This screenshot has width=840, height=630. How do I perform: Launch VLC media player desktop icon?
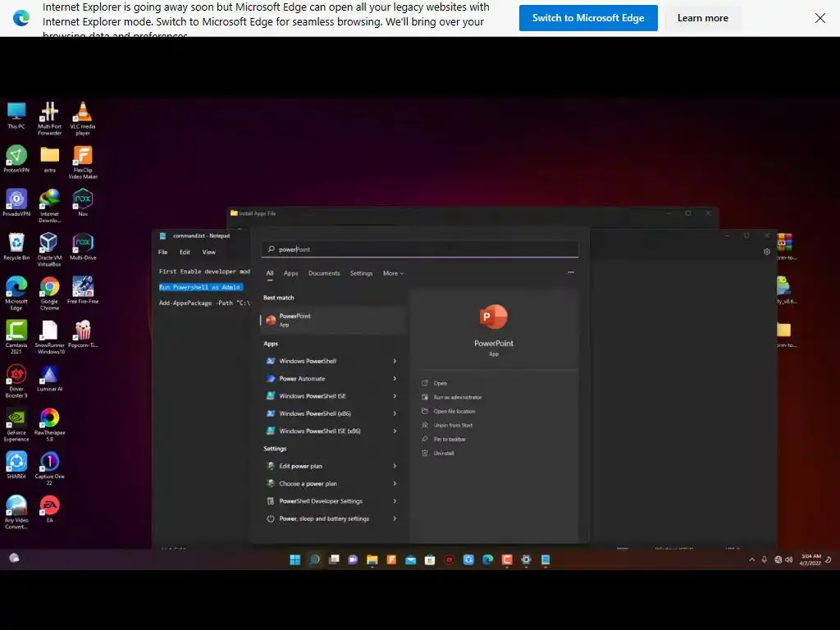[83, 118]
